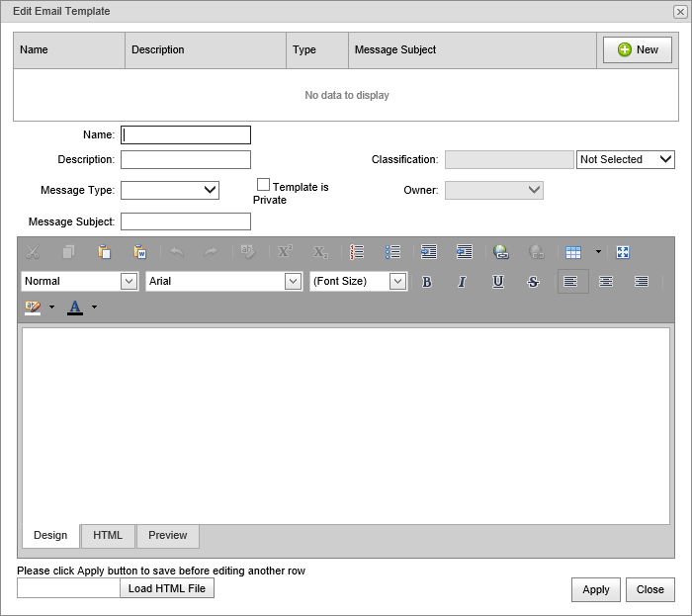
Task: Open the font color picker arrow
Action: click(x=94, y=308)
